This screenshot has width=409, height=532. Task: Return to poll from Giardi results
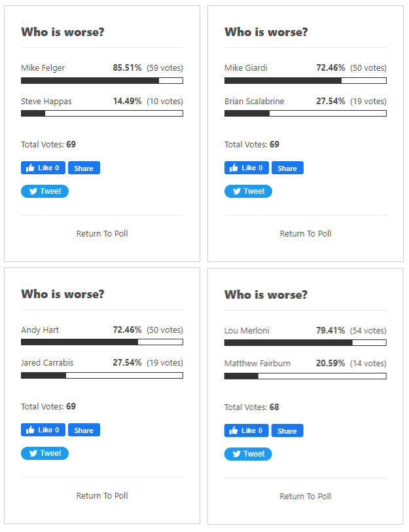[306, 234]
